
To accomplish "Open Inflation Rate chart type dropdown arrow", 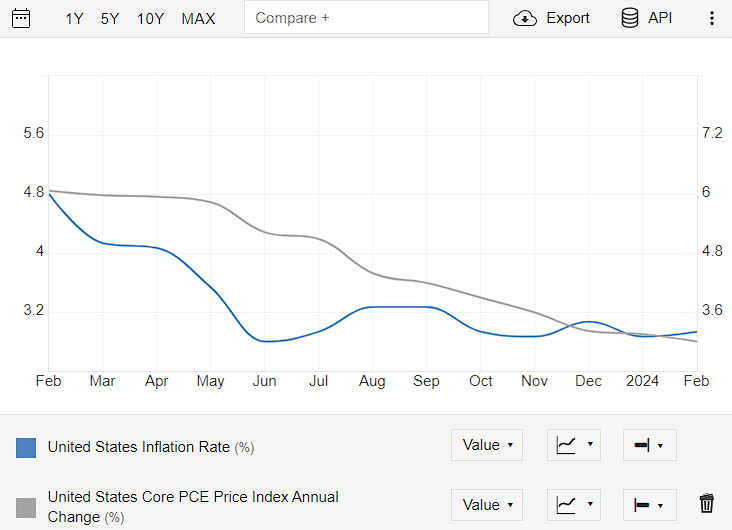I will [x=590, y=444].
